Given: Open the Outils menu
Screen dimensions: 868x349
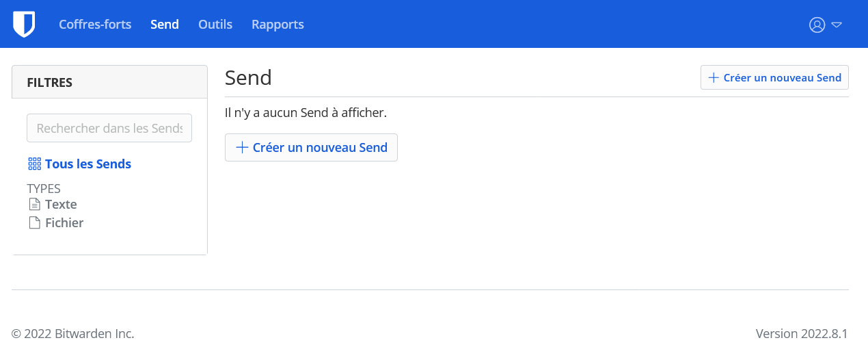Looking at the screenshot, I should (215, 25).
